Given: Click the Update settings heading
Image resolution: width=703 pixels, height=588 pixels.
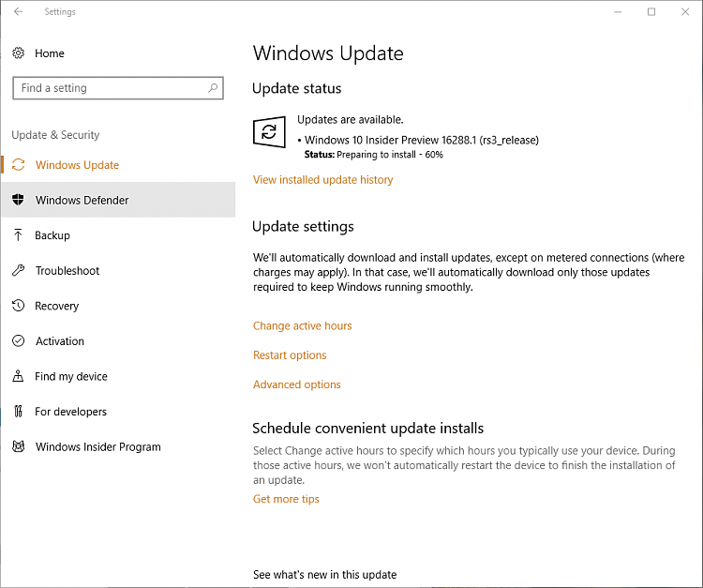Looking at the screenshot, I should pos(303,227).
